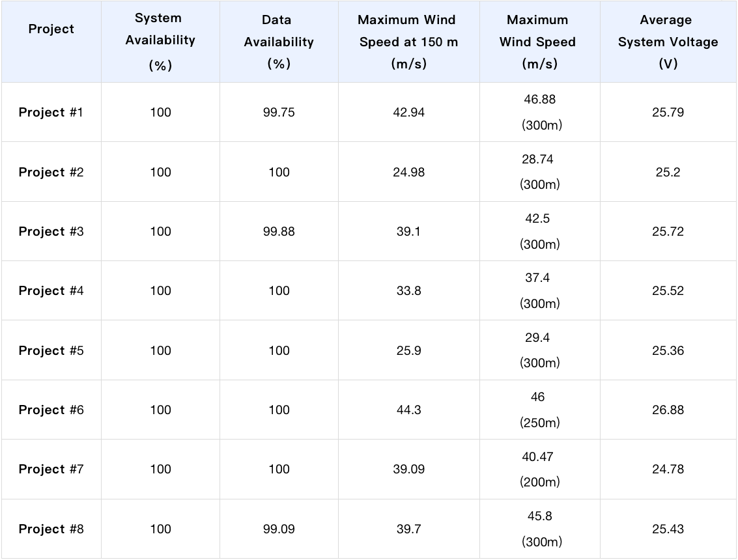Select Maximum Wind Speed at 150 m header
Screen dimensions: 738x560
(x=408, y=42)
